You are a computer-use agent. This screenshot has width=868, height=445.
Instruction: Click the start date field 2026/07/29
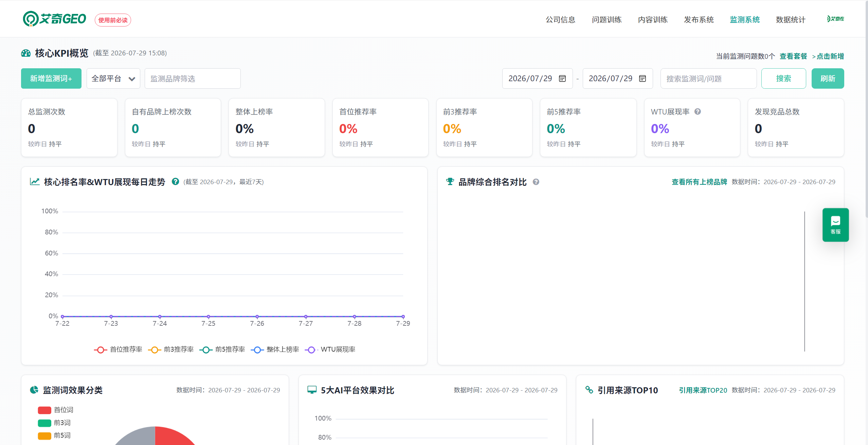[537, 78]
